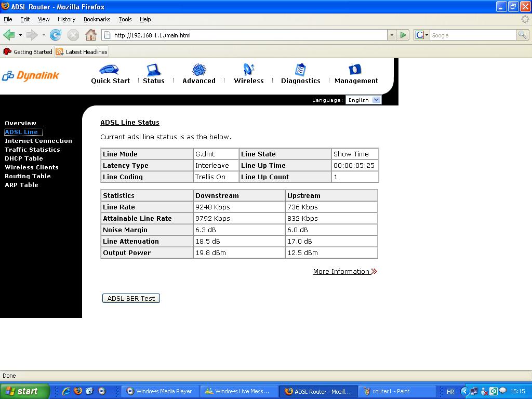Image resolution: width=532 pixels, height=399 pixels.
Task: Open the Tools menu in Firefox
Action: pos(125,19)
